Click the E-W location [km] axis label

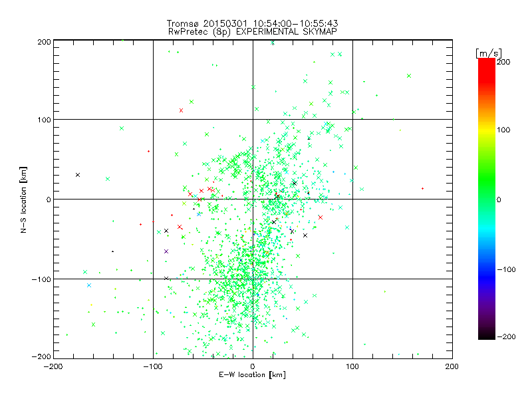(x=252, y=375)
